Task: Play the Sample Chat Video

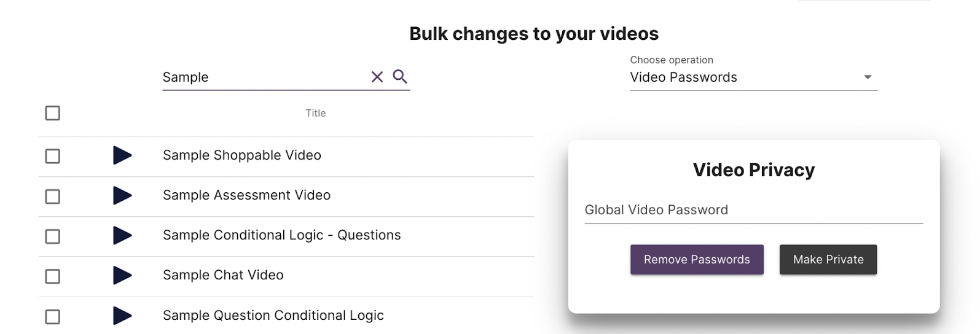Action: 122,276
